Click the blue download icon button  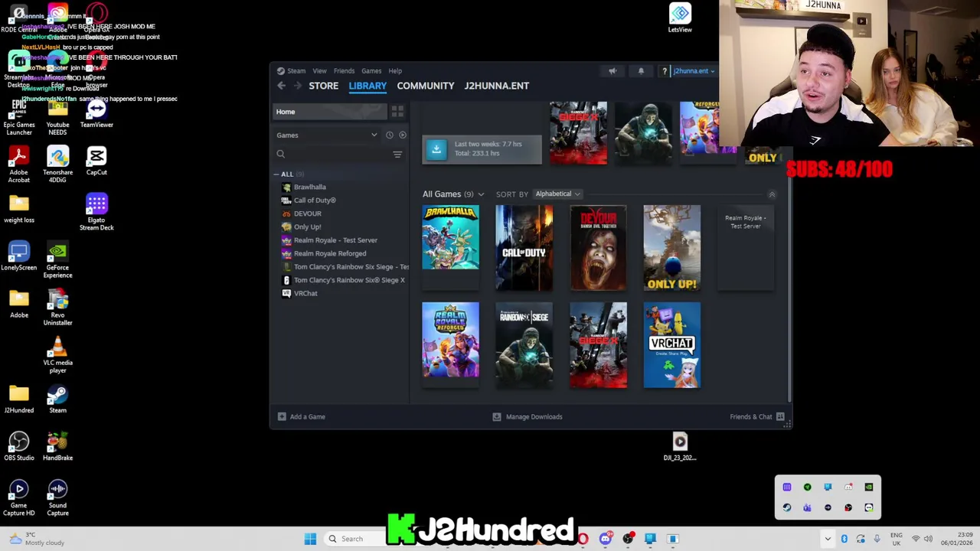[x=436, y=148]
